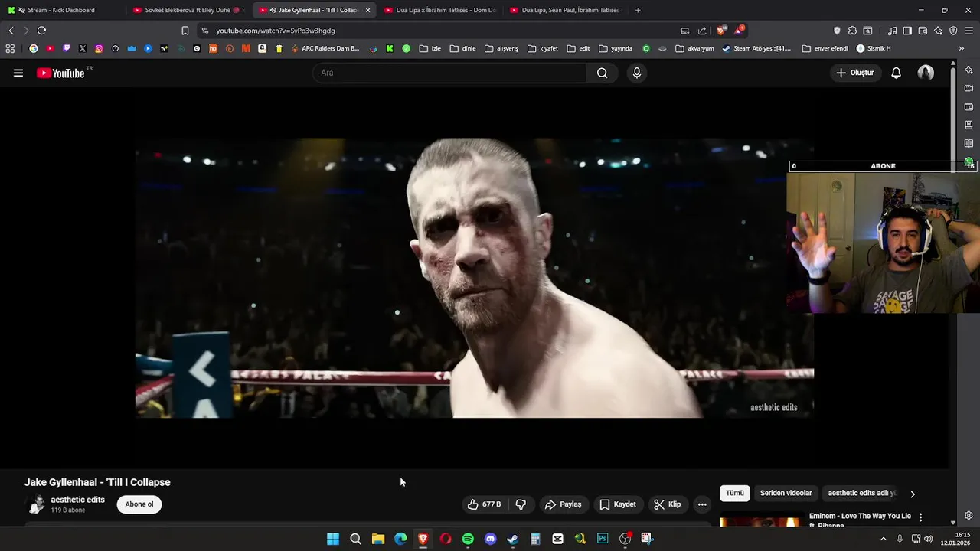980x551 pixels.
Task: Click the address bar URL youtube.com/watch
Action: [x=276, y=31]
